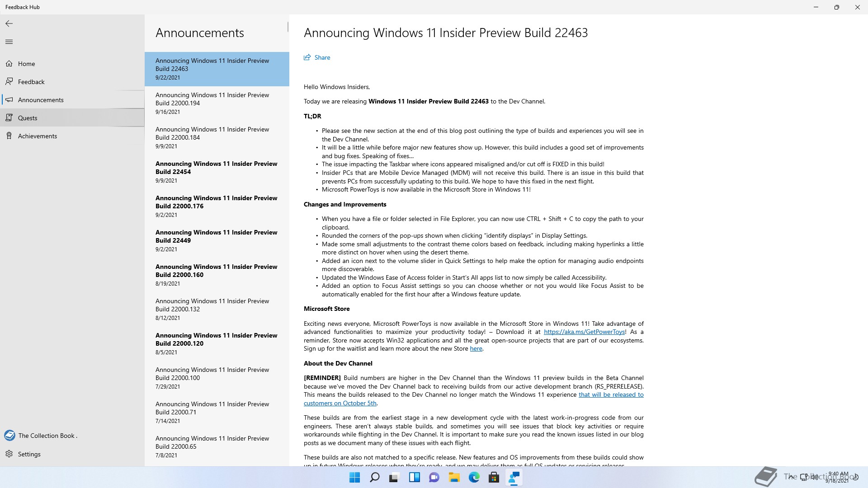Open taskbar Search magnifier
Image resolution: width=868 pixels, height=488 pixels.
point(375,478)
